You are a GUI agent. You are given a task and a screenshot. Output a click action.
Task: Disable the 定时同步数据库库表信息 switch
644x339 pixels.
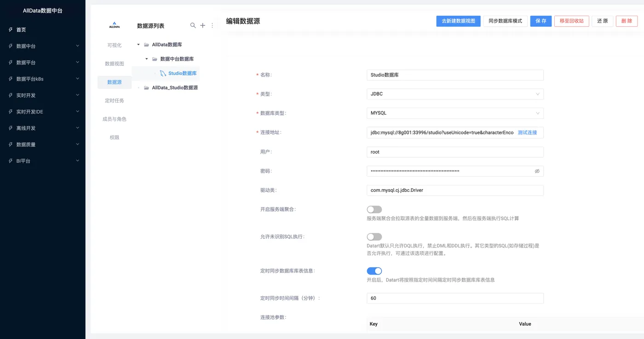pos(374,271)
